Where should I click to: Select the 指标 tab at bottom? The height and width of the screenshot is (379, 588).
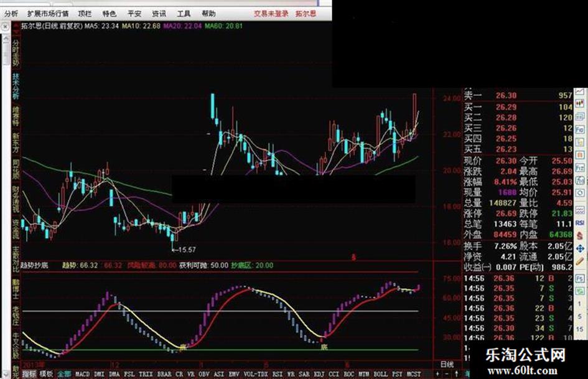pos(29,374)
